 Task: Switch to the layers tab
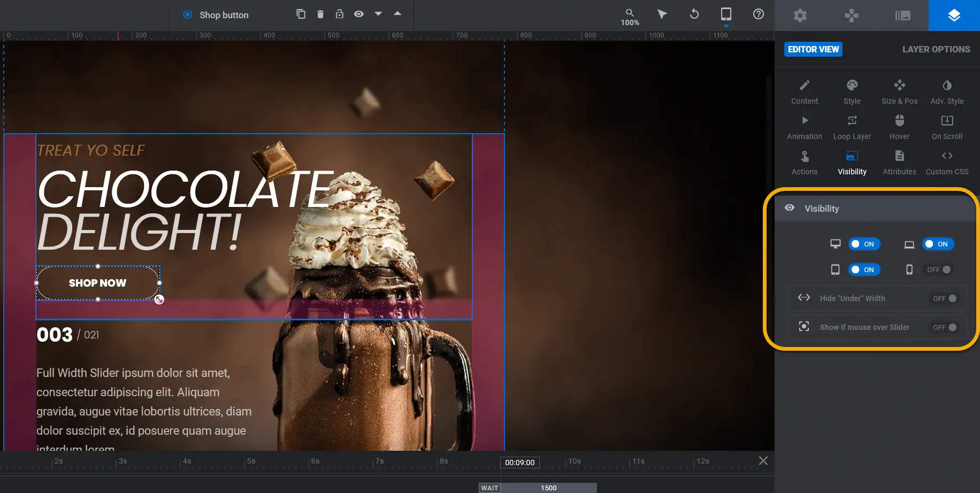click(954, 16)
